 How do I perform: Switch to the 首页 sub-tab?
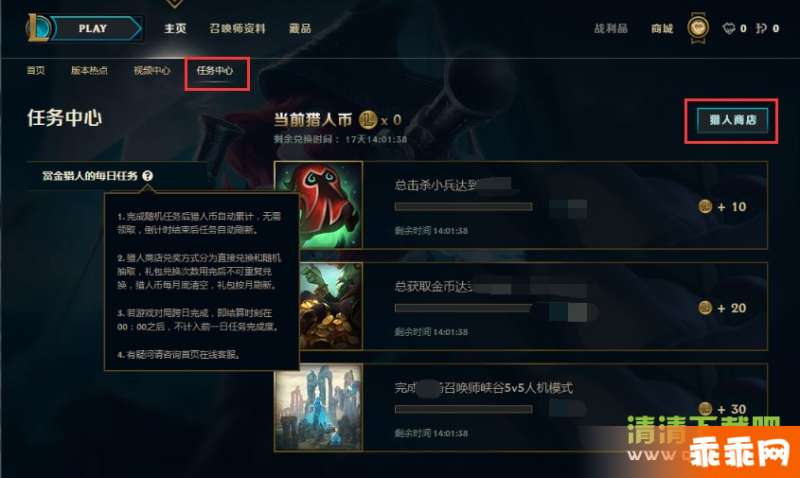[x=36, y=70]
